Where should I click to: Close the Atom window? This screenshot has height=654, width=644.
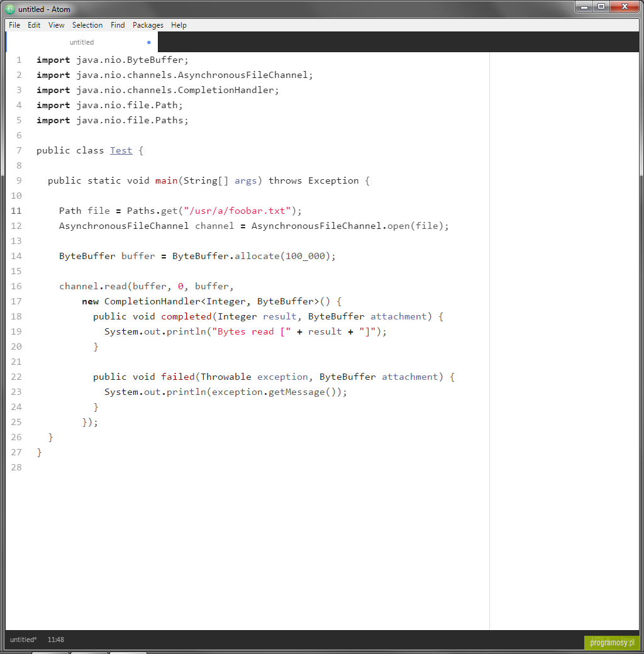click(x=625, y=7)
